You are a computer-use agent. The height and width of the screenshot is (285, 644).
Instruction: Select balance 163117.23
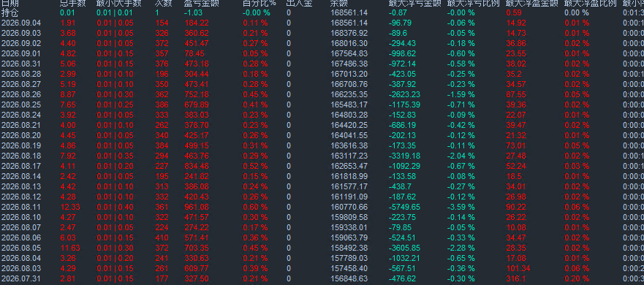349,156
